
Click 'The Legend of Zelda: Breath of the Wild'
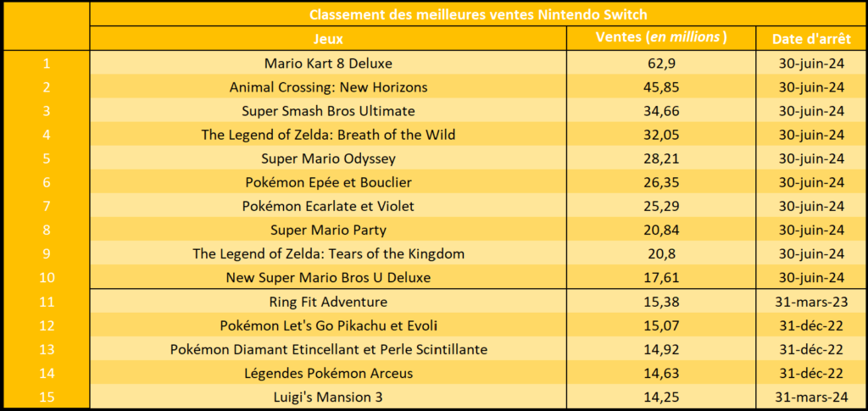pyautogui.click(x=328, y=135)
